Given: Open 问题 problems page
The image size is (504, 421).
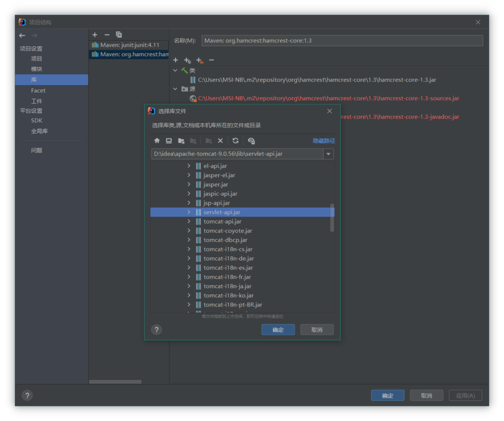Looking at the screenshot, I should (x=36, y=150).
